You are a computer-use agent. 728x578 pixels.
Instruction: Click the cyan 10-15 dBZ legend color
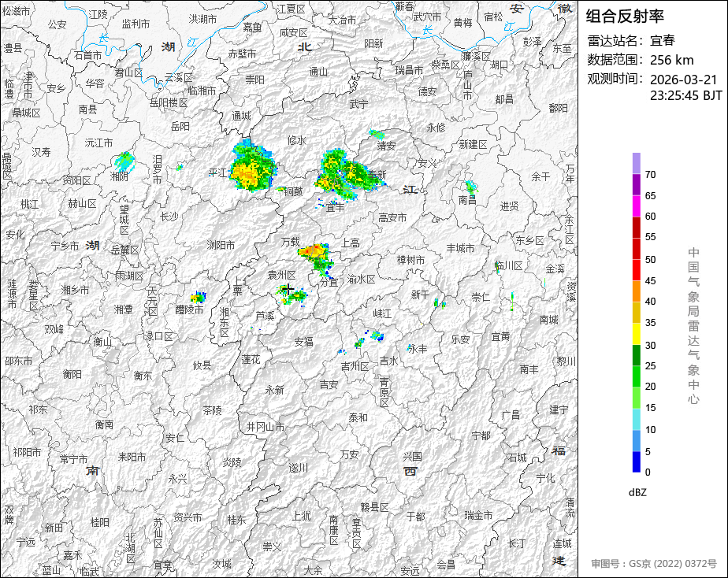[x=636, y=420]
